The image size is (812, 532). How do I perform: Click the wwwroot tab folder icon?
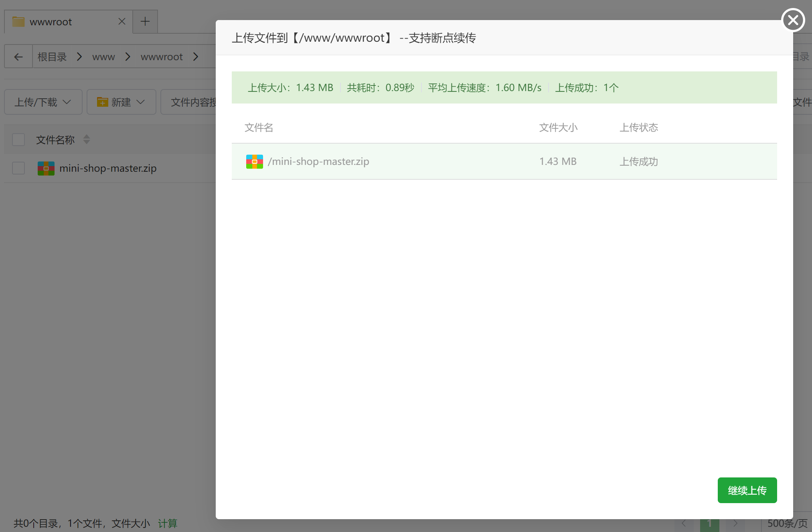(x=18, y=22)
